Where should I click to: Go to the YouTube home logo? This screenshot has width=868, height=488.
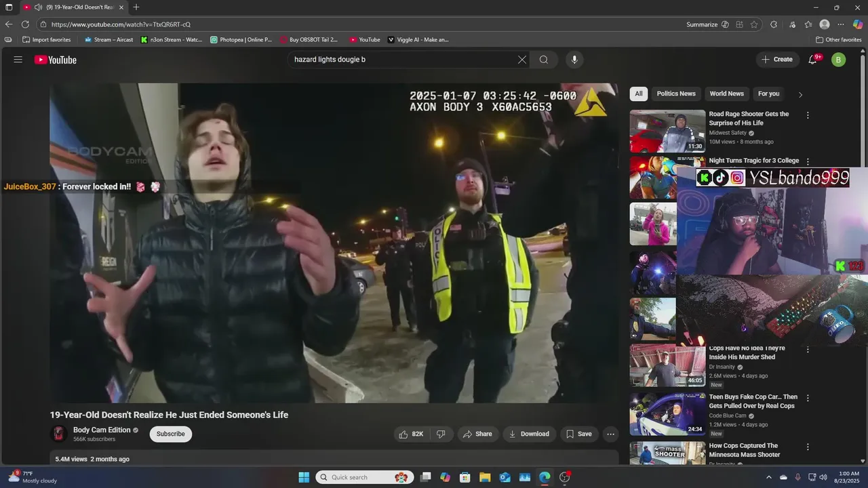point(56,60)
